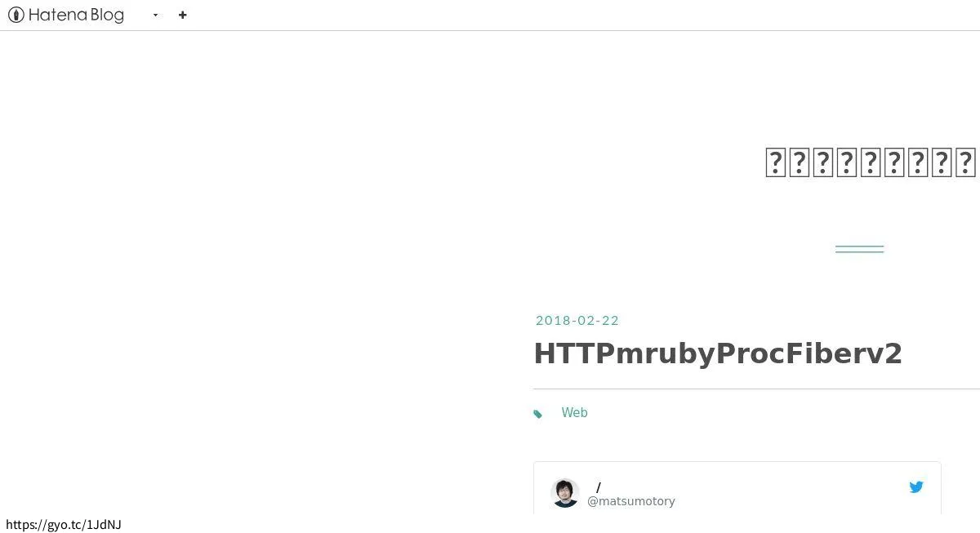This screenshot has height=533, width=980.
Task: Visit the Web category page
Action: pyautogui.click(x=574, y=412)
